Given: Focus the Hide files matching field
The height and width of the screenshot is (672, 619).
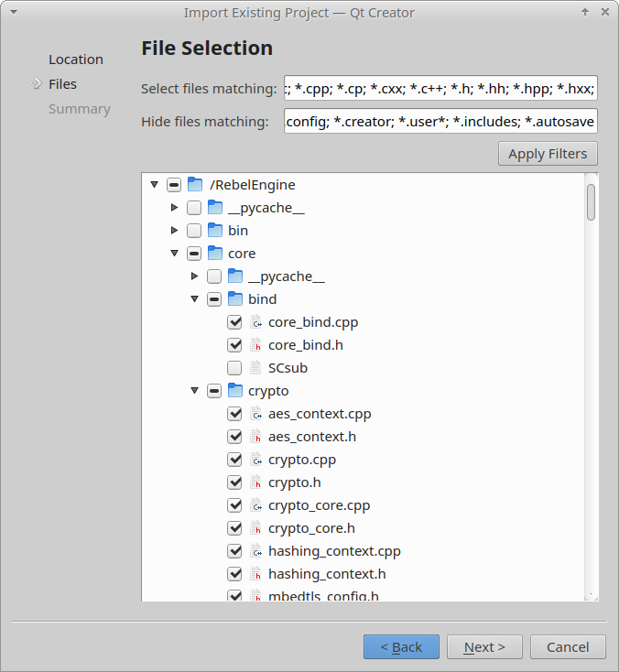Looking at the screenshot, I should coord(440,121).
